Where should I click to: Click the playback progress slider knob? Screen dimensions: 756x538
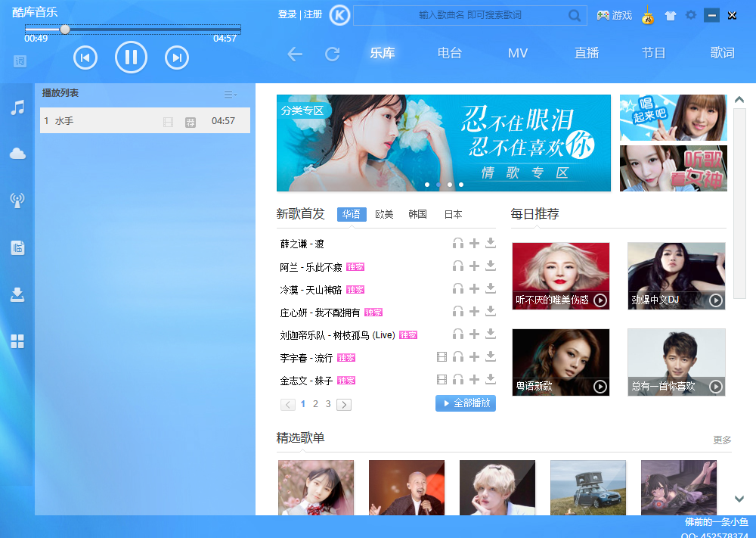65,30
